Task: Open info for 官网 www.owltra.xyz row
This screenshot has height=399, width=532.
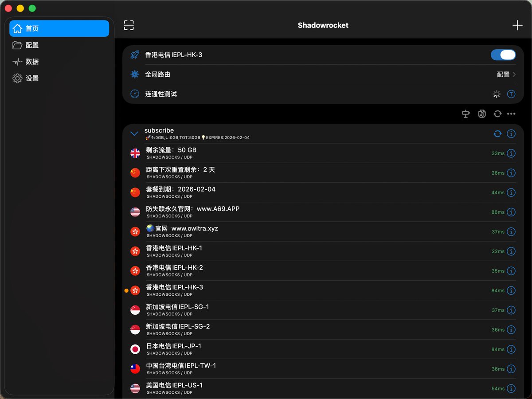Action: coord(511,232)
